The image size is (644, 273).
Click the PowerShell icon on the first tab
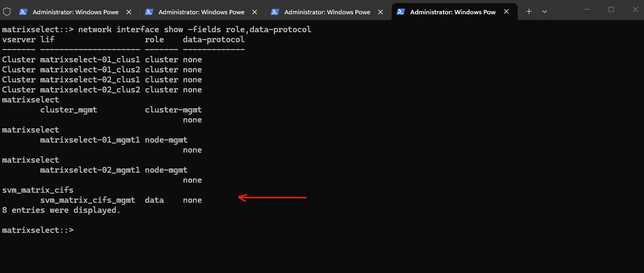coord(23,12)
